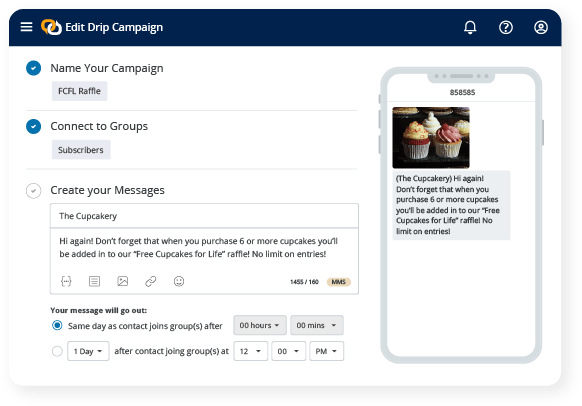This screenshot has width=582, height=406.
Task: Click the message body text area
Action: pyautogui.click(x=204, y=248)
